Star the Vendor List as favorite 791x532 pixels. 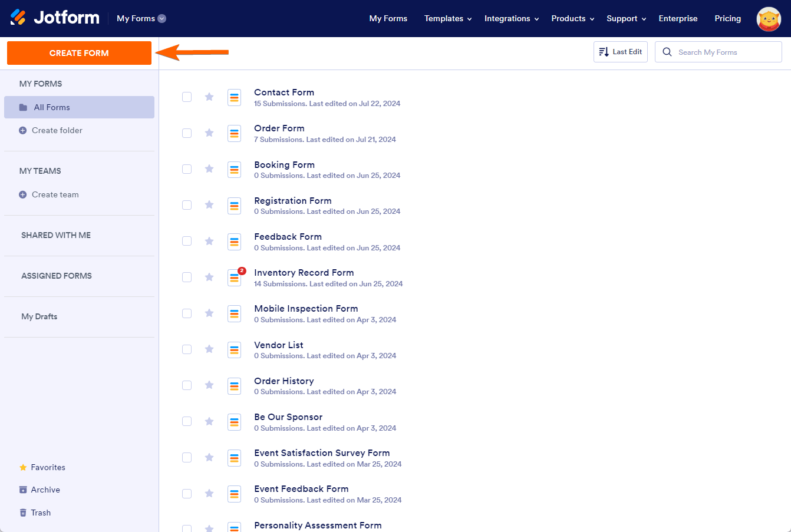pos(209,349)
